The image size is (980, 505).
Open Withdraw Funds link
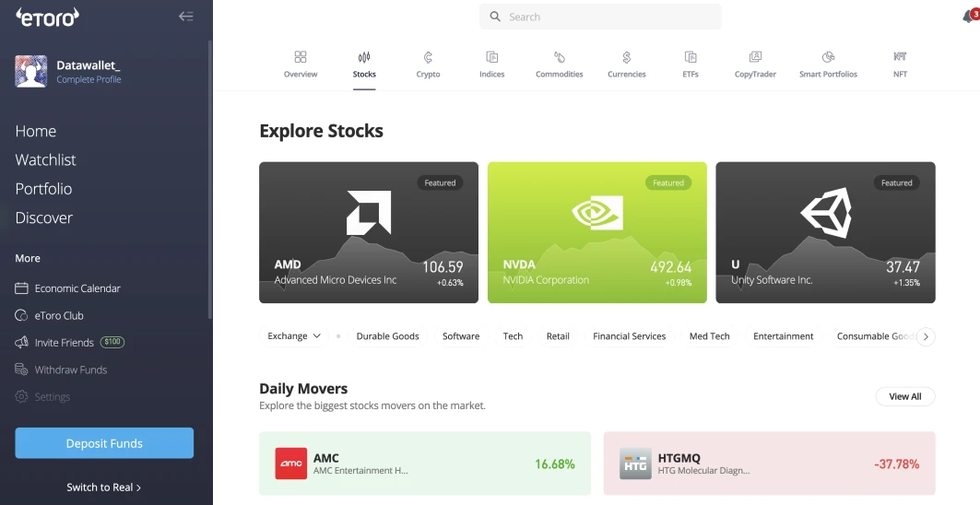71,370
